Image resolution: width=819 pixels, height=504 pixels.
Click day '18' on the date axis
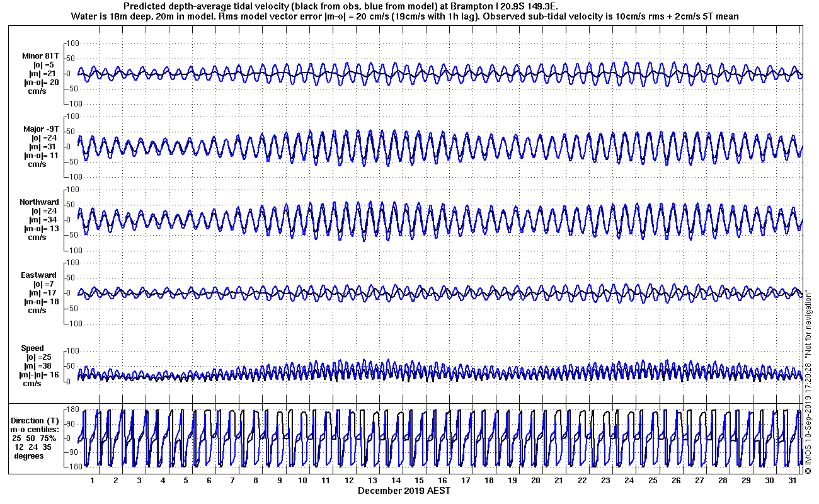(489, 481)
